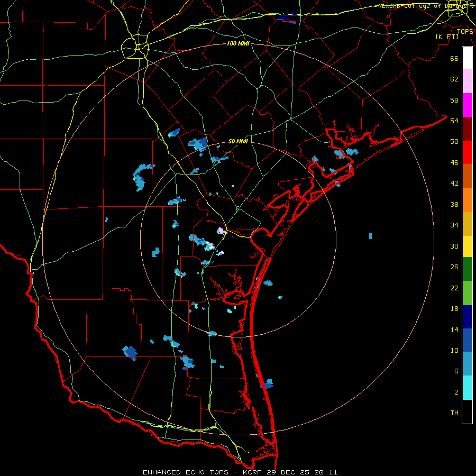
Task: Click the light pink legend swatch below 66
Action: pos(467,81)
